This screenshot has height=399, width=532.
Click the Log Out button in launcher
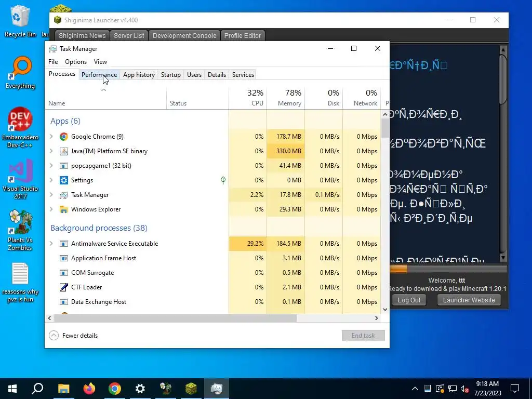tap(409, 300)
